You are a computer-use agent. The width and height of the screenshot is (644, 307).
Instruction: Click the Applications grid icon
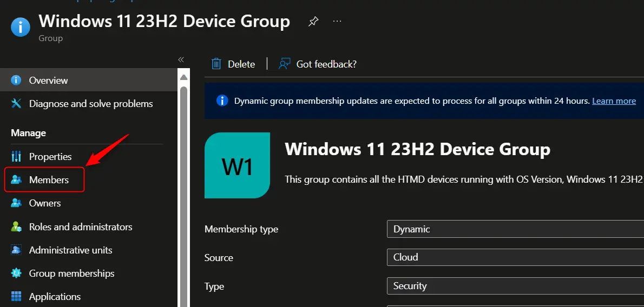click(x=16, y=296)
